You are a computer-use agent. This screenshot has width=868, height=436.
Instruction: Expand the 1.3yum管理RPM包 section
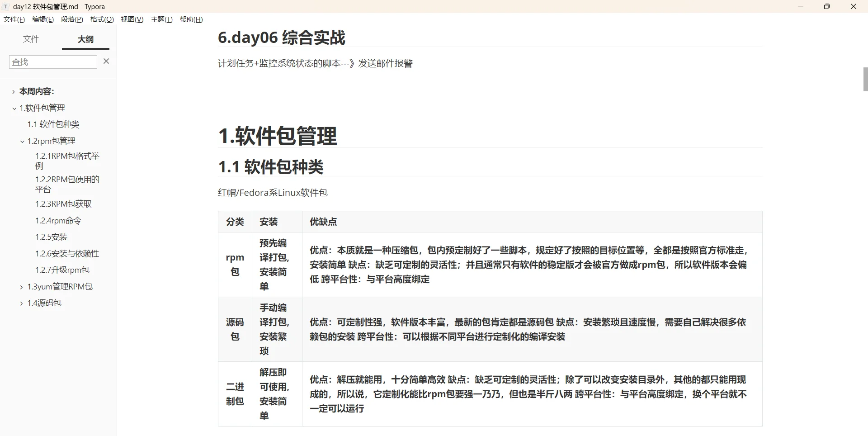tap(21, 286)
